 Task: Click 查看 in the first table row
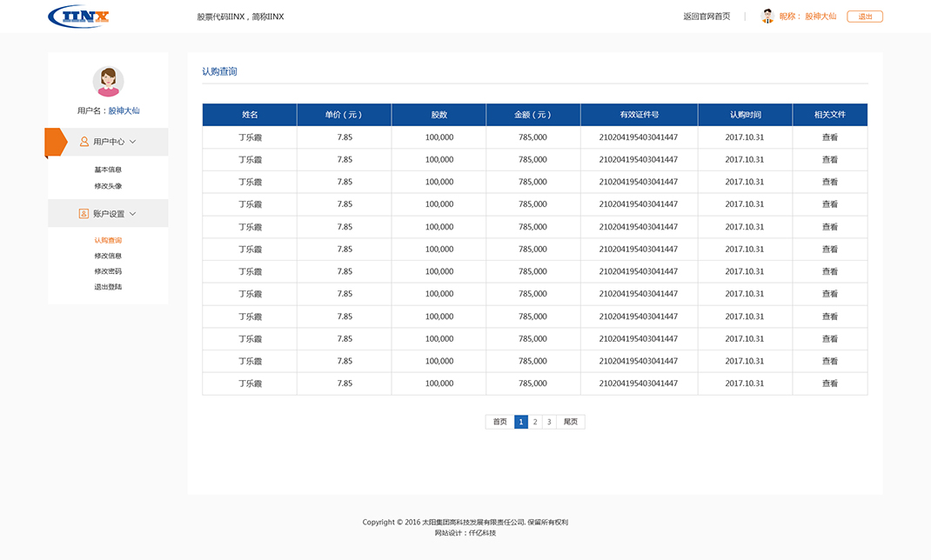(x=829, y=137)
